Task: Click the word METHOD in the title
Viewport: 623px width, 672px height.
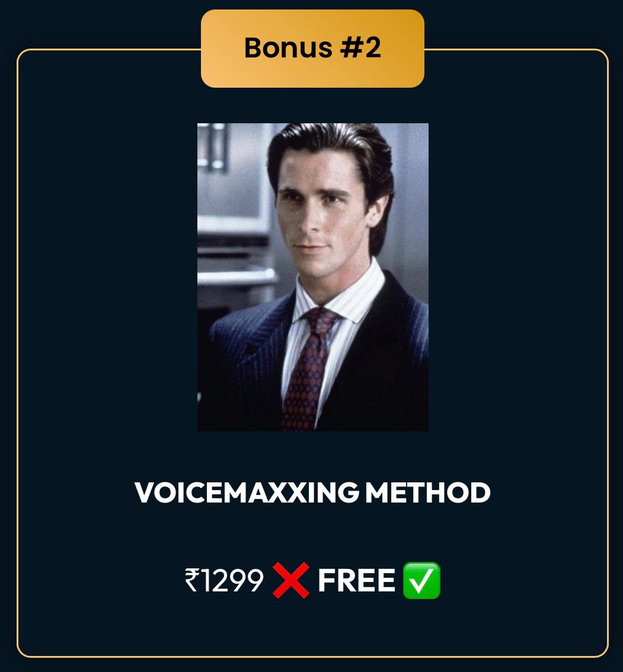Action: click(428, 492)
